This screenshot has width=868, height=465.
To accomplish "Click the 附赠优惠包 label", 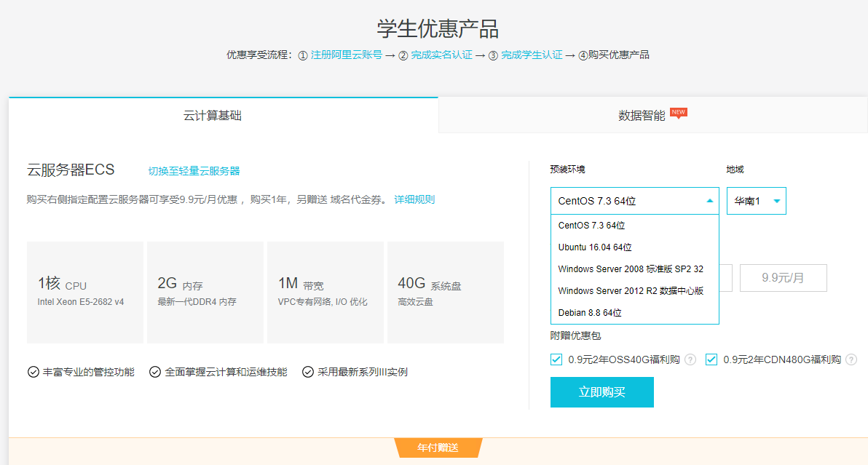I will (576, 335).
